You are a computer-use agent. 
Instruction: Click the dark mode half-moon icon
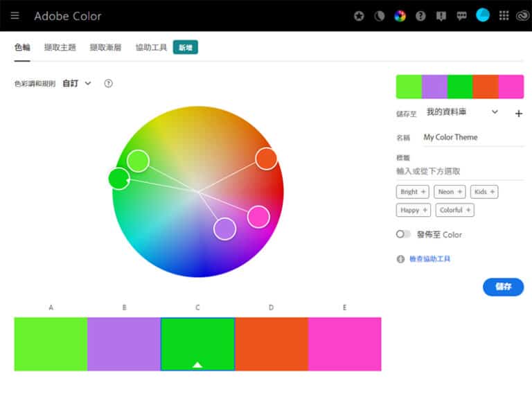(379, 16)
